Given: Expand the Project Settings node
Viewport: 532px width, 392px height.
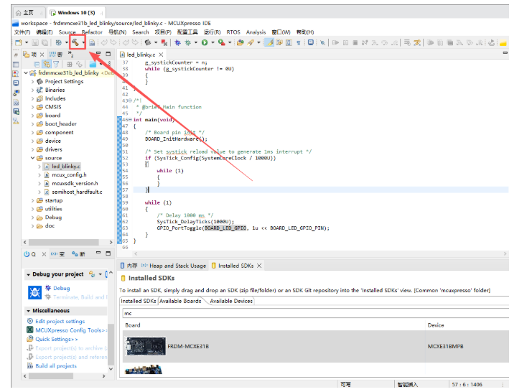Looking at the screenshot, I should pyautogui.click(x=32, y=81).
